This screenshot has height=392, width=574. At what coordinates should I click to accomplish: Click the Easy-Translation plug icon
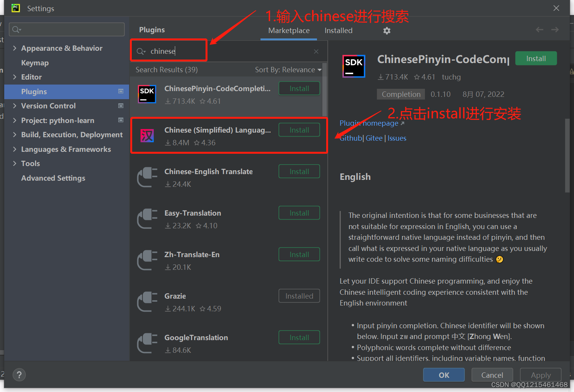click(147, 219)
